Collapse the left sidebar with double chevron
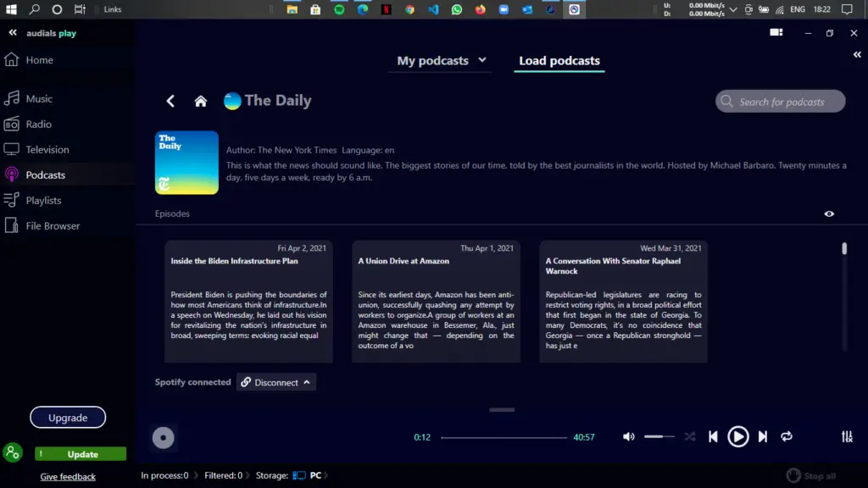 pos(12,33)
